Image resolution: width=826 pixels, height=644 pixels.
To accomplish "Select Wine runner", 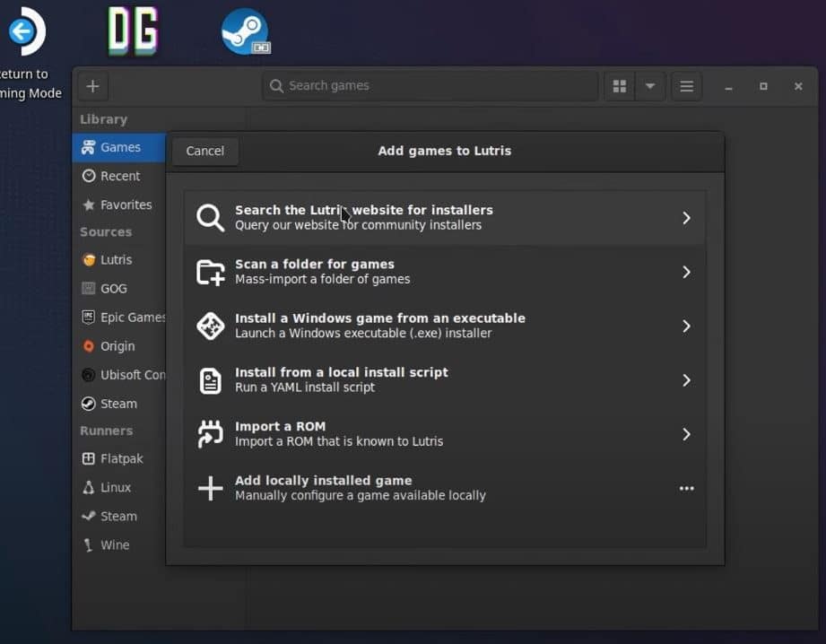I will pyautogui.click(x=119, y=545).
